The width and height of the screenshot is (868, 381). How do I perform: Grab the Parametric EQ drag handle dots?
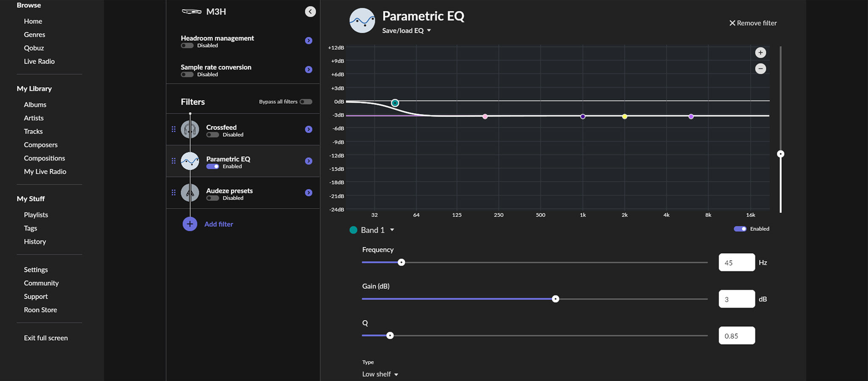pos(173,161)
